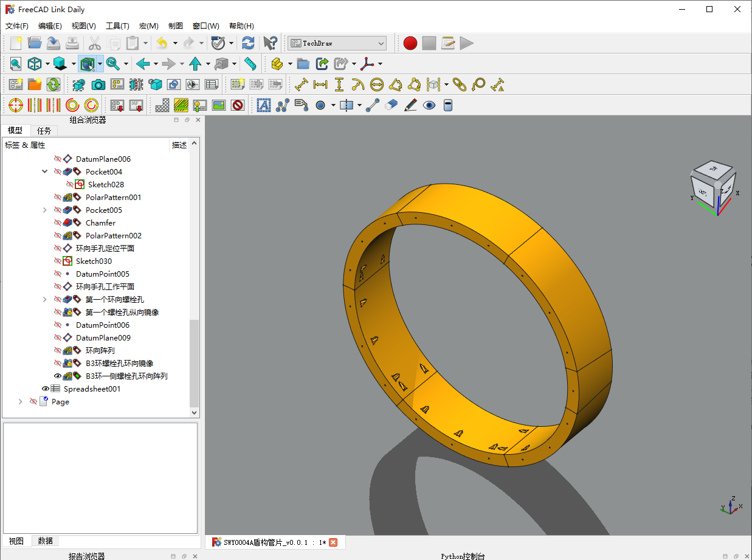Click the TechDraw camera active view icon
This screenshot has width=752, height=560.
point(98,85)
